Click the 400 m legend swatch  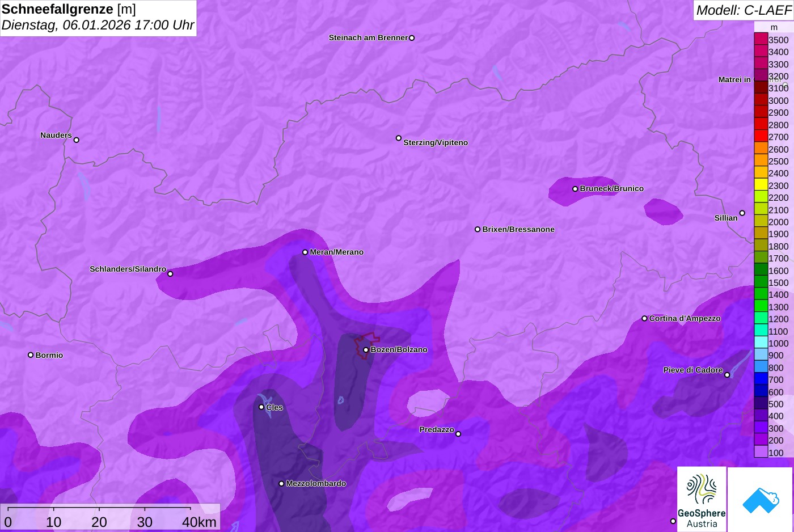pyautogui.click(x=761, y=416)
